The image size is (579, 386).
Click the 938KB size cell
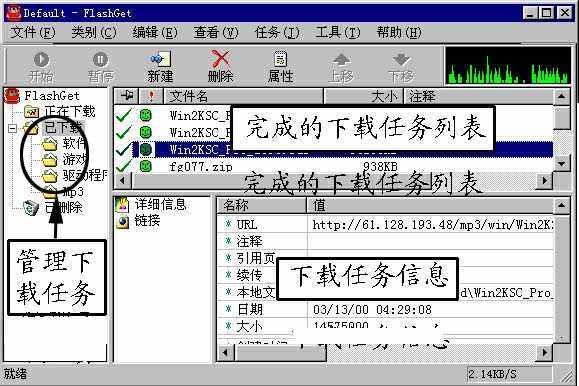tap(380, 167)
